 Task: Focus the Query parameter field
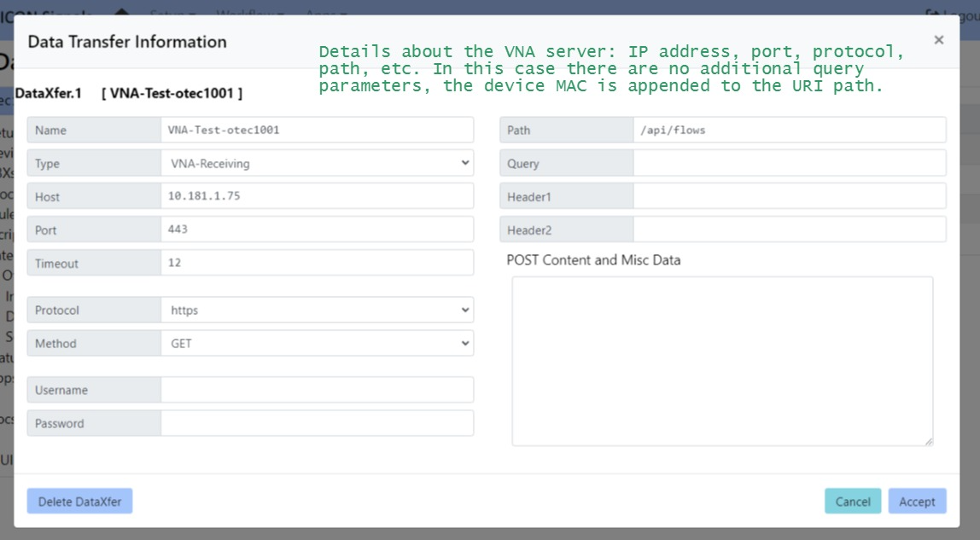[789, 163]
